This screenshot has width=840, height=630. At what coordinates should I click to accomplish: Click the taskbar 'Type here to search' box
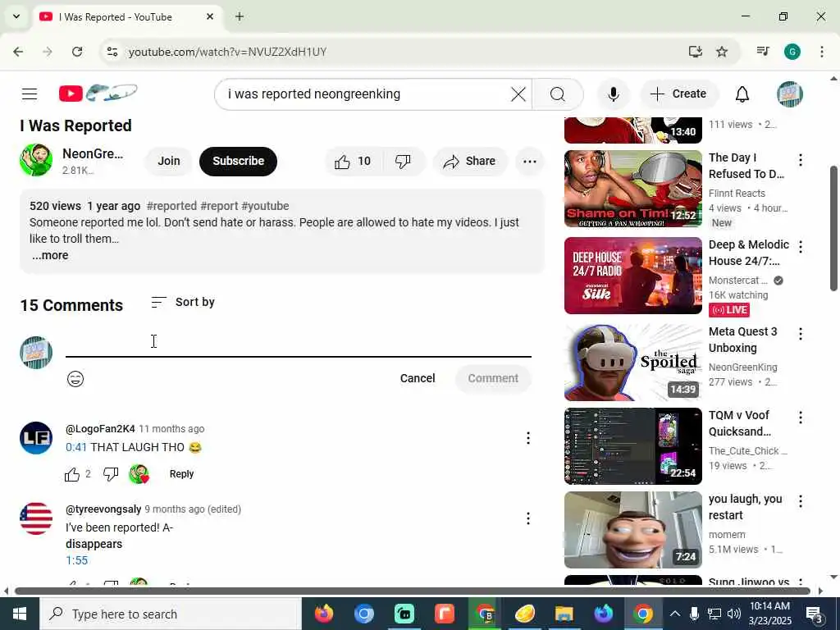click(x=171, y=614)
